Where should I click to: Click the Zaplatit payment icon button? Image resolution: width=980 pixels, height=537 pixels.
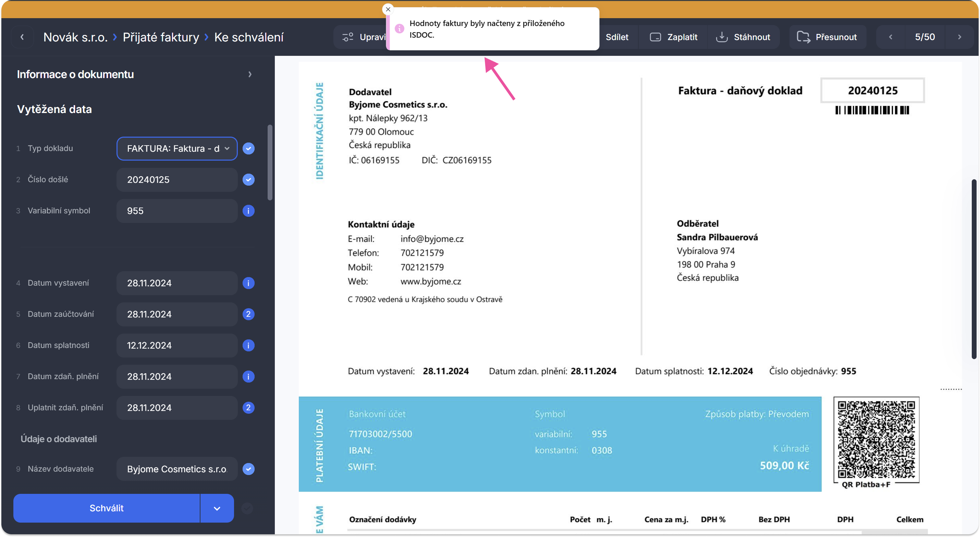coord(656,37)
